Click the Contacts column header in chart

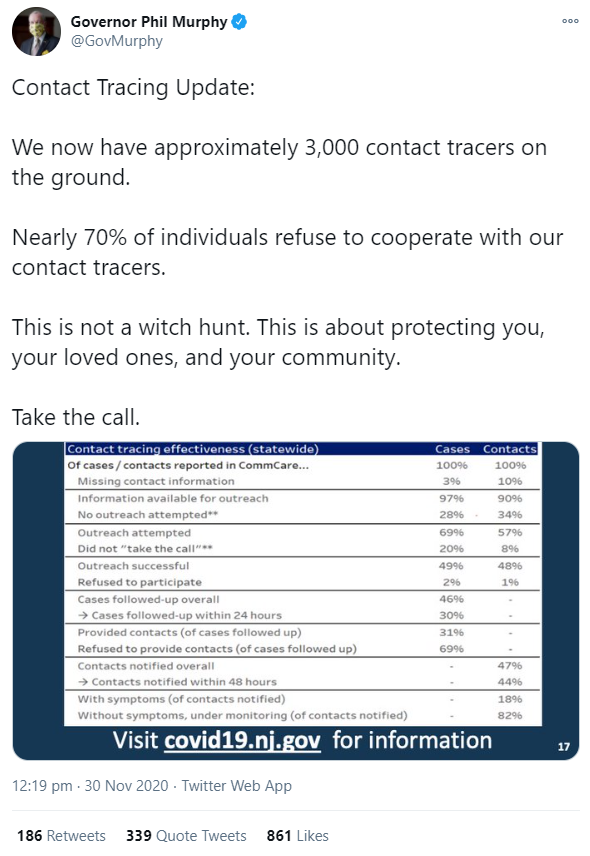pos(510,449)
